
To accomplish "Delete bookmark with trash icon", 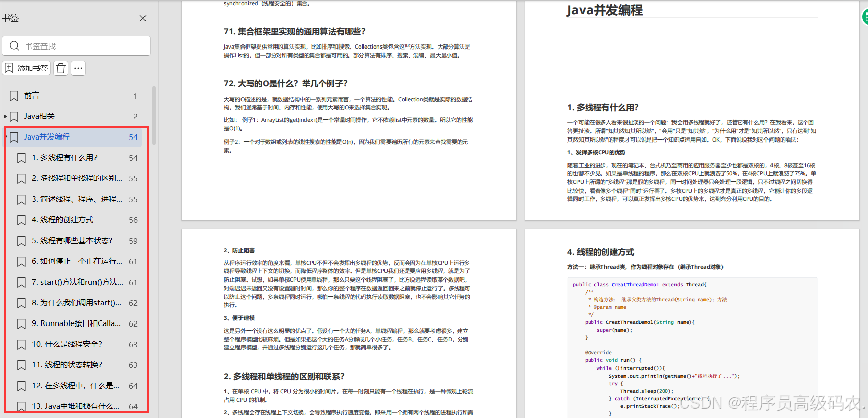I will tap(61, 68).
